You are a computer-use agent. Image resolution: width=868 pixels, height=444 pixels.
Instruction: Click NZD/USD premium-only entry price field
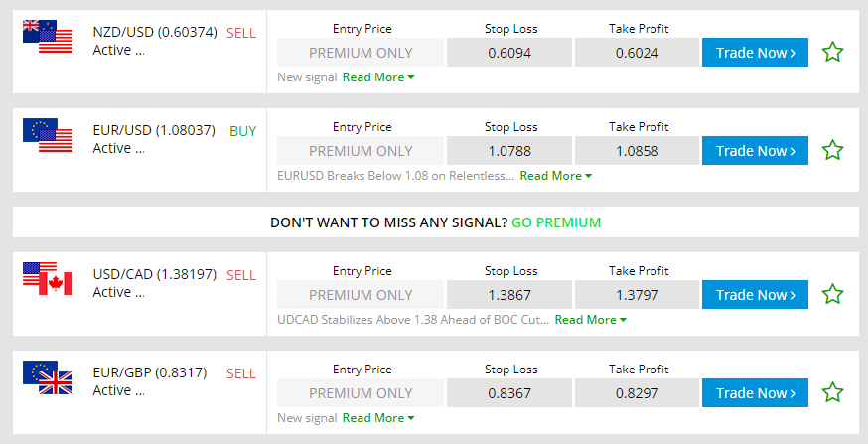tap(361, 53)
